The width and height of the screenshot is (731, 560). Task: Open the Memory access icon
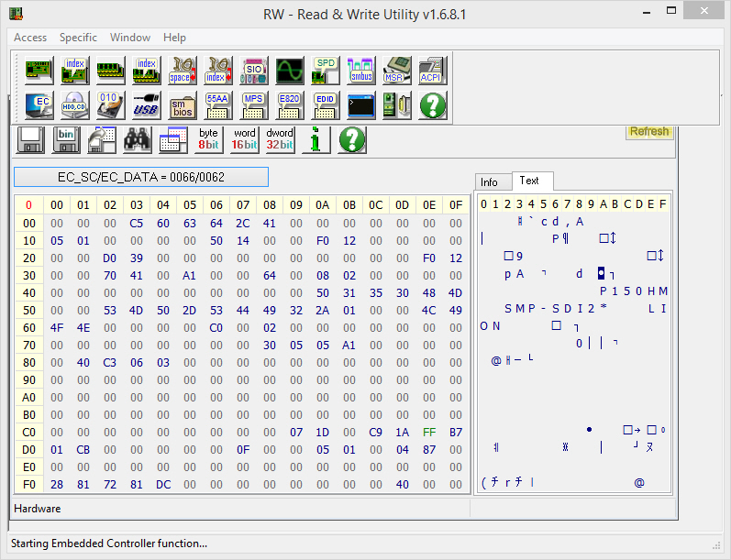click(x=110, y=71)
